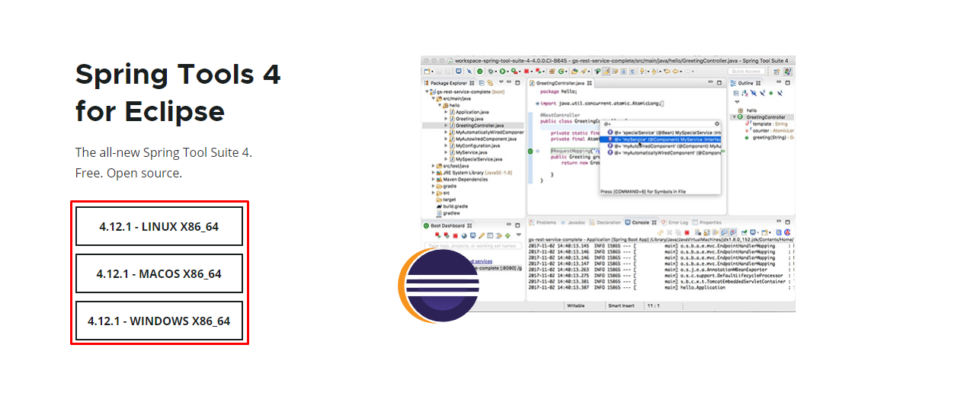Expand Maven Dependencies in the preview's tree
980x396 pixels.
pos(434,179)
